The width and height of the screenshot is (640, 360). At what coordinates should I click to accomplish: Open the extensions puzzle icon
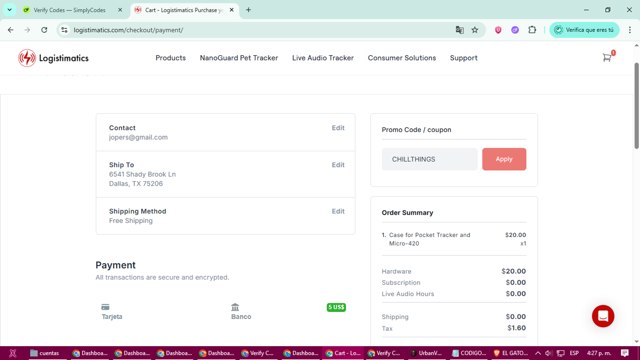point(532,30)
